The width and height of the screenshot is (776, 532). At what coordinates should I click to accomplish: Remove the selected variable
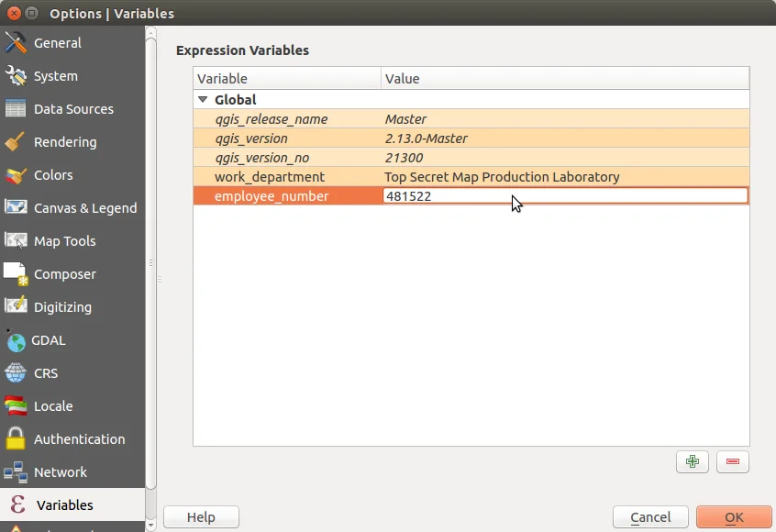click(x=732, y=461)
